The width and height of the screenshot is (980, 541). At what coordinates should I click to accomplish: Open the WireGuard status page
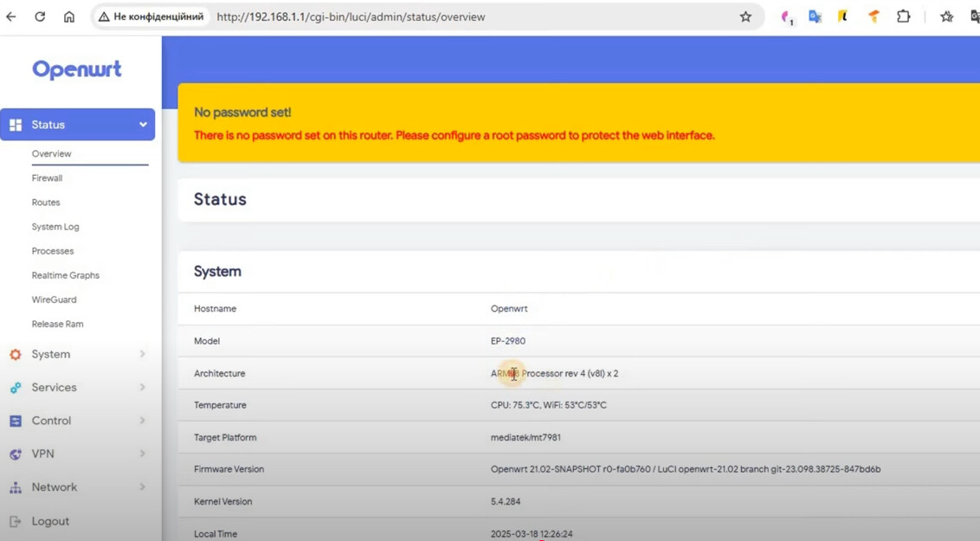(x=54, y=299)
